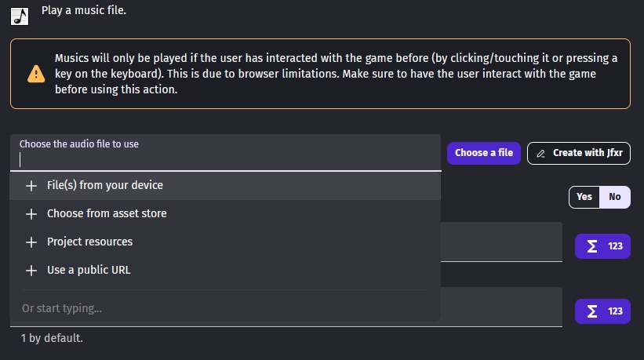The height and width of the screenshot is (360, 644).
Task: Select the No toggle option
Action: (615, 197)
